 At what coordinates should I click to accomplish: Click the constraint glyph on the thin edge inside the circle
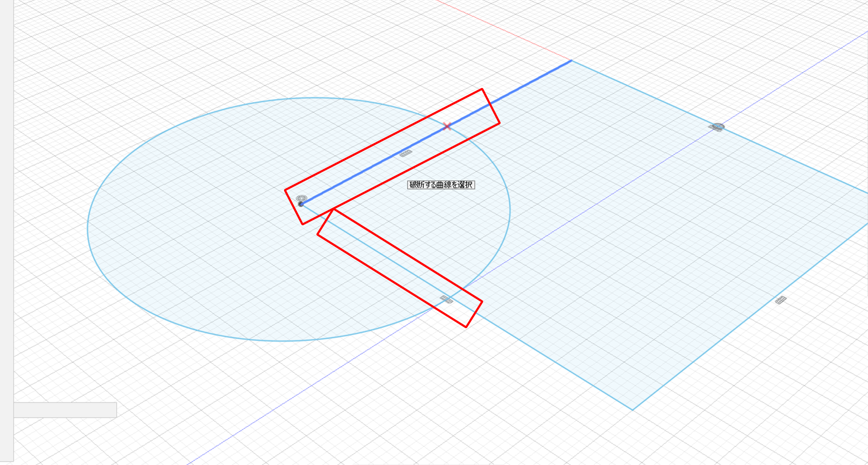point(446,299)
